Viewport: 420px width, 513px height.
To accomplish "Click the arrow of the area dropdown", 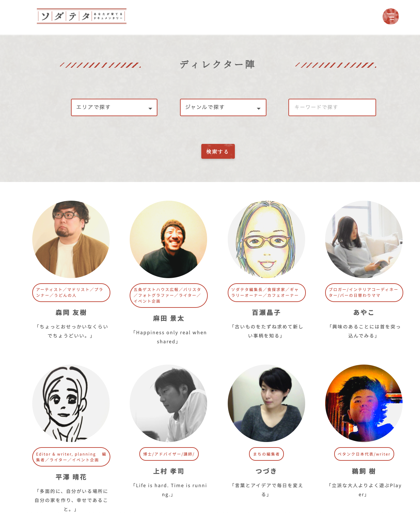I will coord(150,109).
